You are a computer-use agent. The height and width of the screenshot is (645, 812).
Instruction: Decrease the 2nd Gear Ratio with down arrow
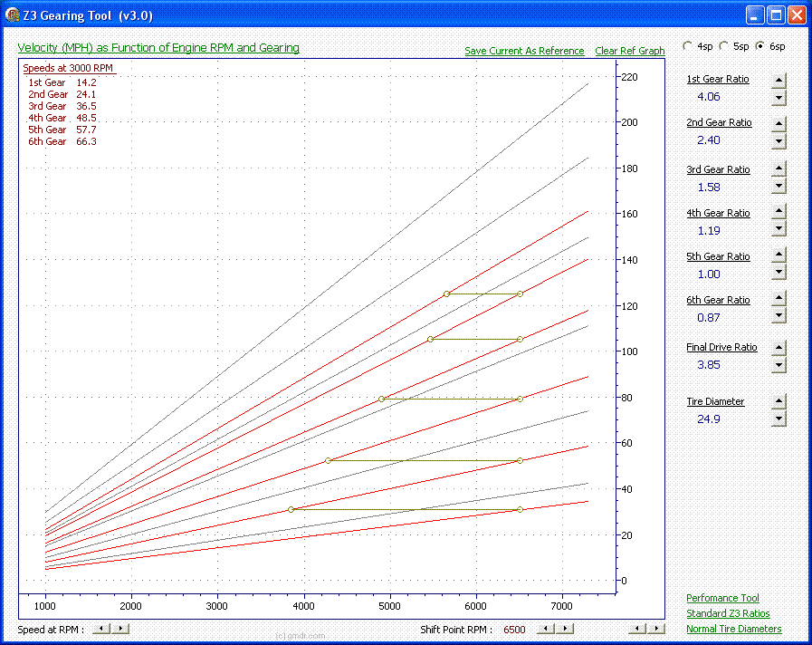click(779, 141)
